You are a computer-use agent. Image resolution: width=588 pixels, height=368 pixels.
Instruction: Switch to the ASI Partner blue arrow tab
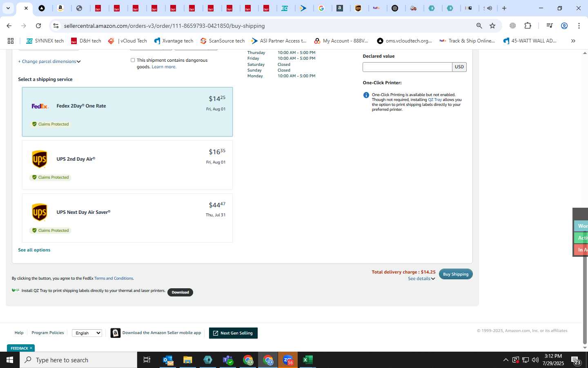303,8
